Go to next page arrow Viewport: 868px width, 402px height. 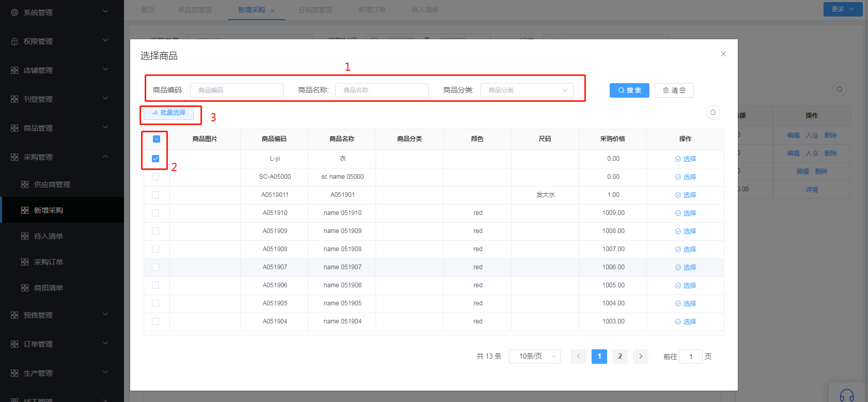(x=641, y=357)
